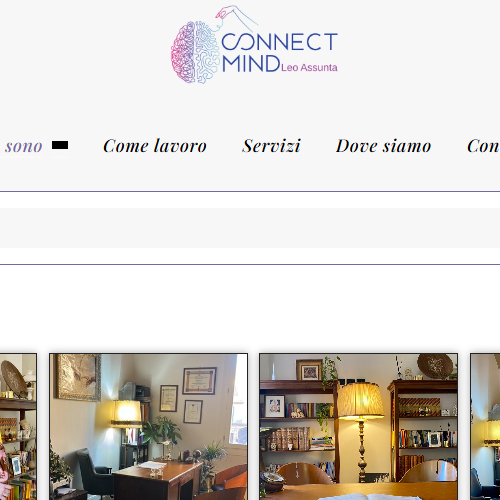
Task: Click the brain illustration in the logo
Action: point(195,52)
